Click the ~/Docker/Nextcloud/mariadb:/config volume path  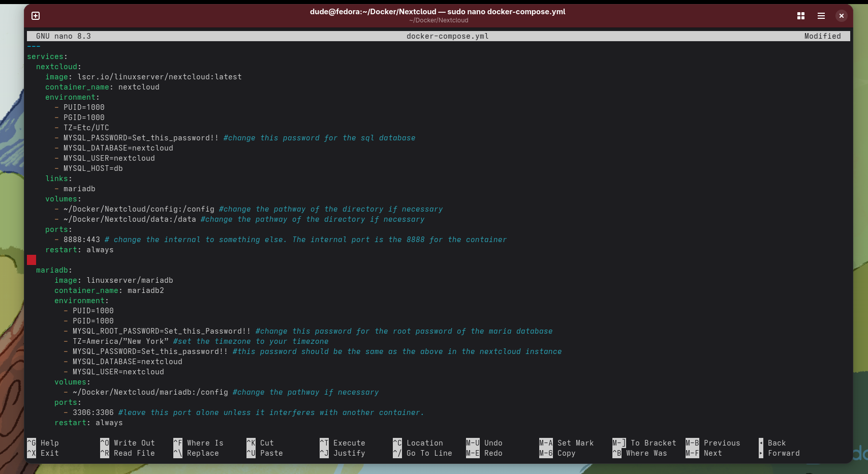pos(150,392)
